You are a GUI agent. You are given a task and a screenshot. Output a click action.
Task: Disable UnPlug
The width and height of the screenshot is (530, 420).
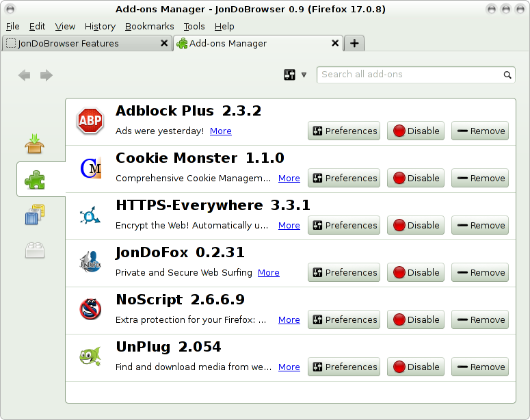[415, 367]
